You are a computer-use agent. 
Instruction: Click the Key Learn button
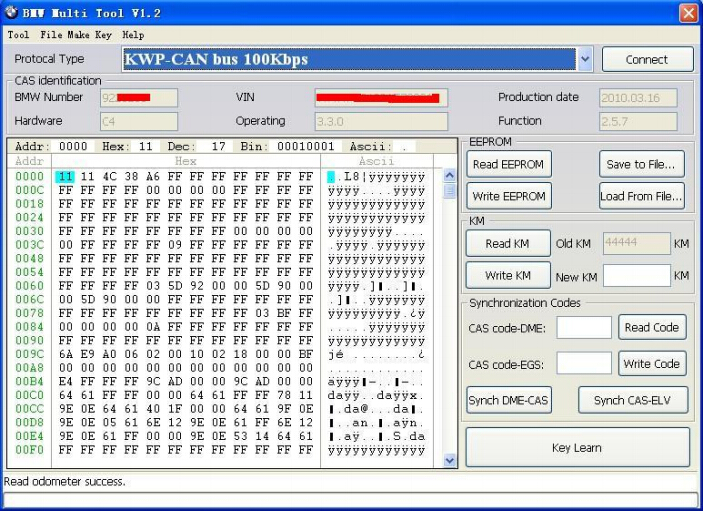[577, 448]
